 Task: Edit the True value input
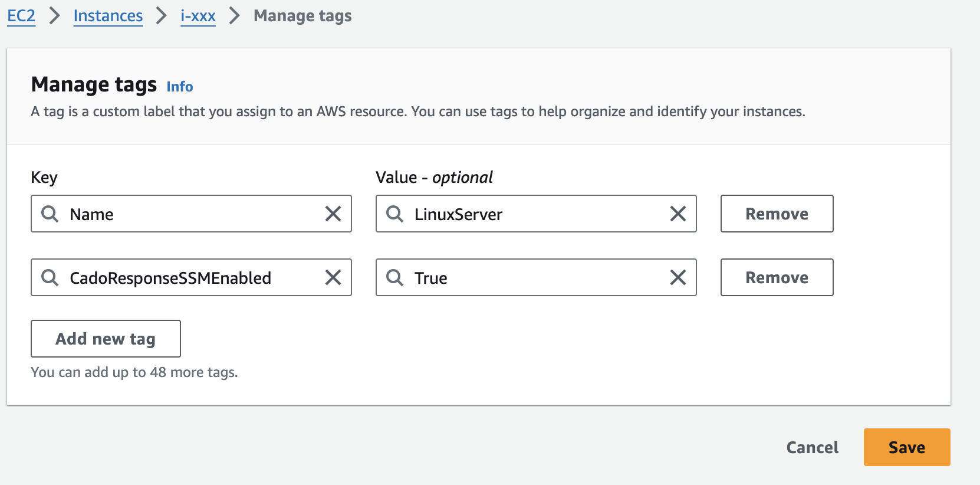click(536, 277)
